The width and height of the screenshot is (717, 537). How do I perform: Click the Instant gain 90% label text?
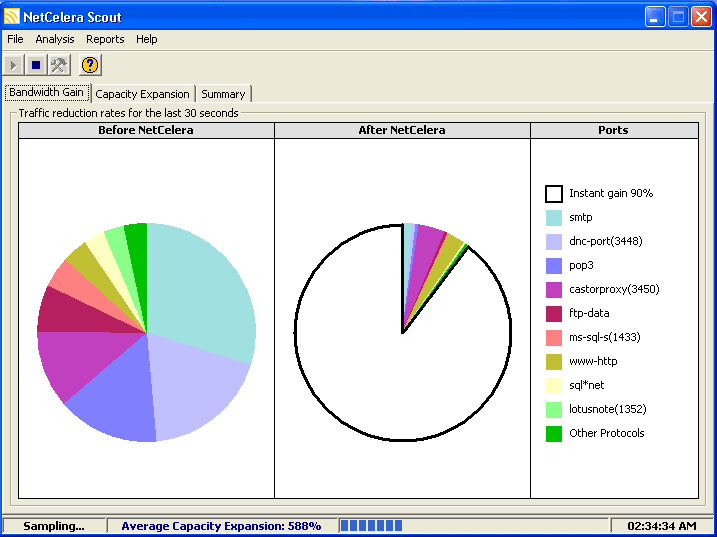point(611,193)
